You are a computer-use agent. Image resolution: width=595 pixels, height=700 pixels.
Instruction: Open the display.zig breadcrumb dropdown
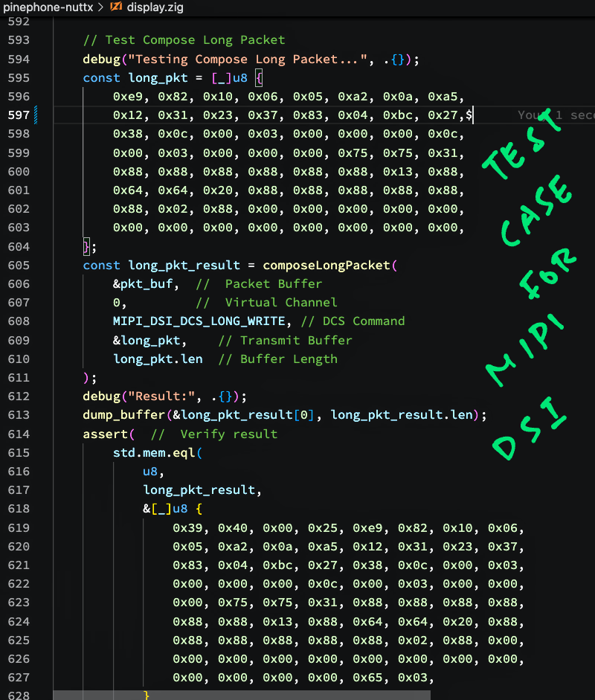[x=155, y=7]
